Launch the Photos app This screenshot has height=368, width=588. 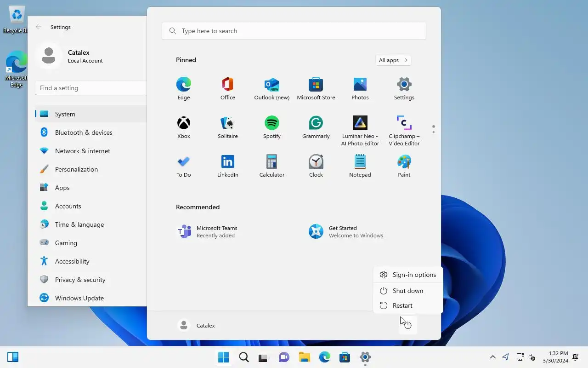coord(360,88)
